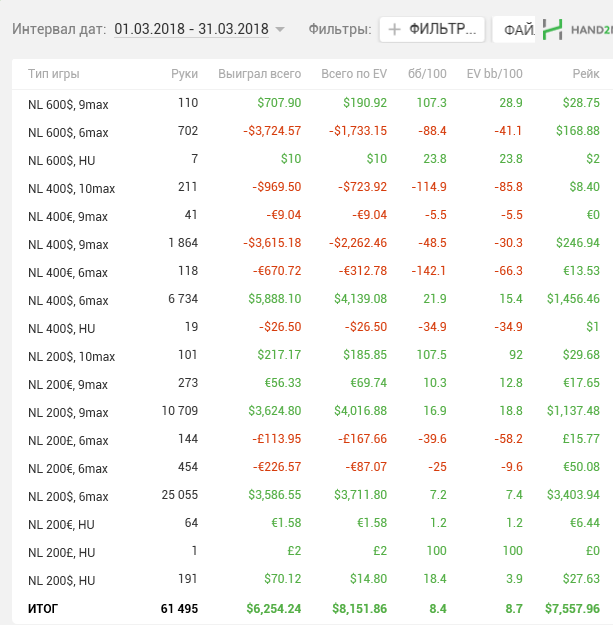
Task: Sort by Выиграл всего column header
Action: coord(259,74)
